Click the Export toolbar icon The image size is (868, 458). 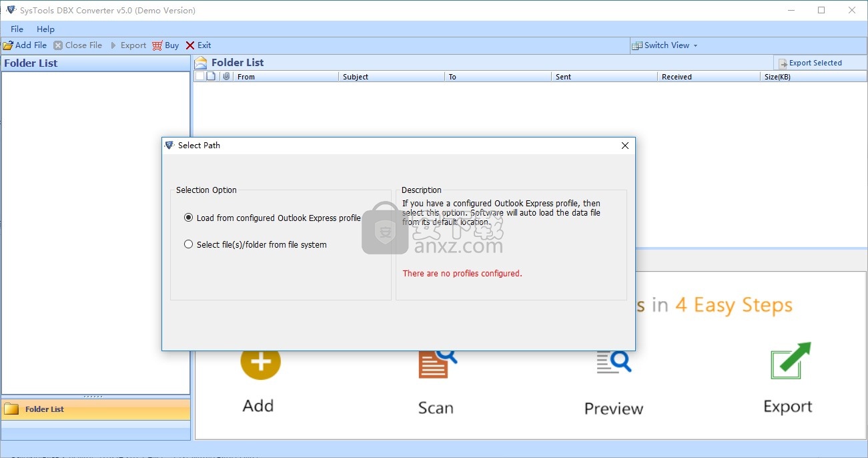click(113, 45)
